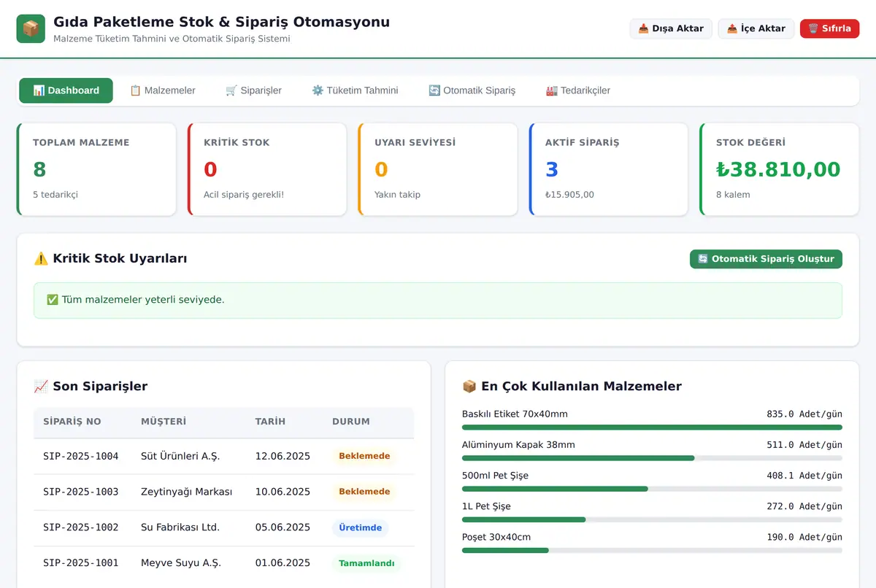Image resolution: width=876 pixels, height=588 pixels.
Task: Open the Toplam Malzeme stat card
Action: pos(96,169)
